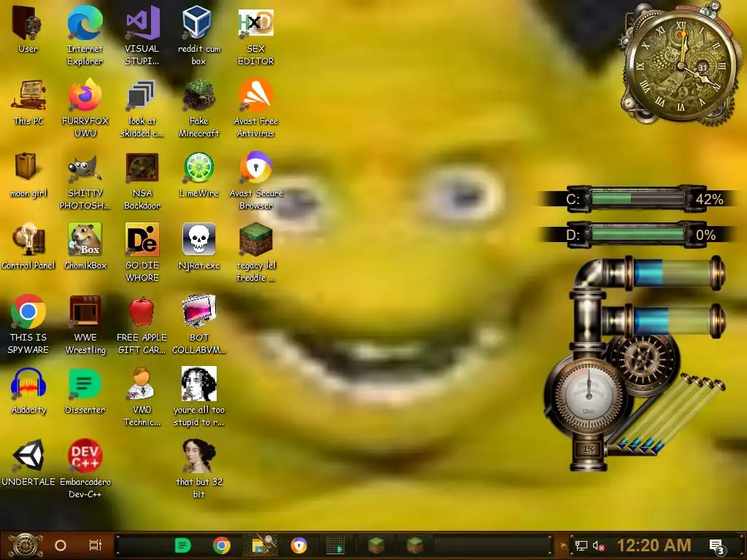Open the Avast Free Antivirus icon
This screenshot has width=747, height=560.
(x=255, y=96)
